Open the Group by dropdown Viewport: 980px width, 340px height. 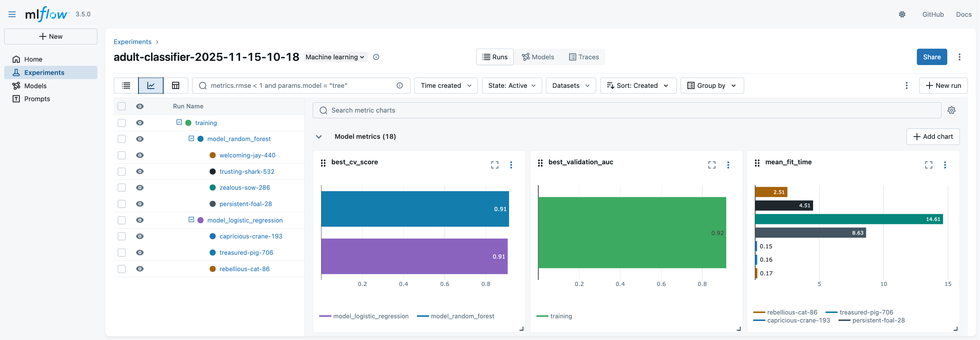[711, 86]
